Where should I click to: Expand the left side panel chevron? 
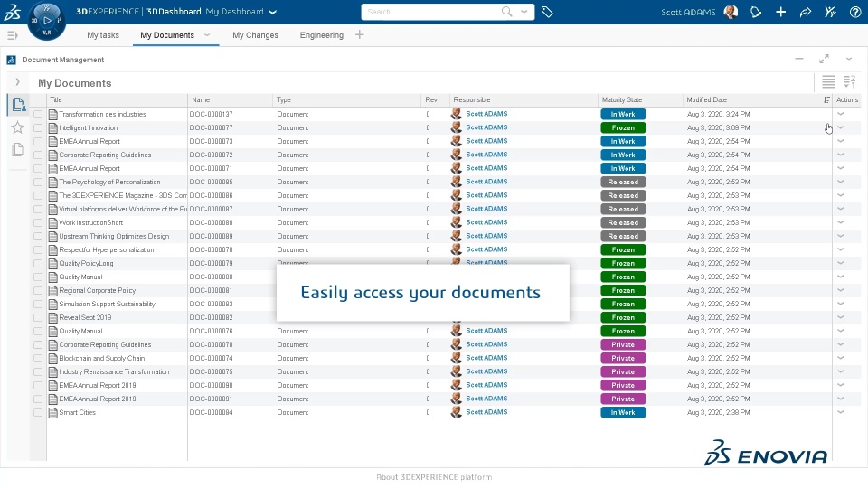click(18, 82)
